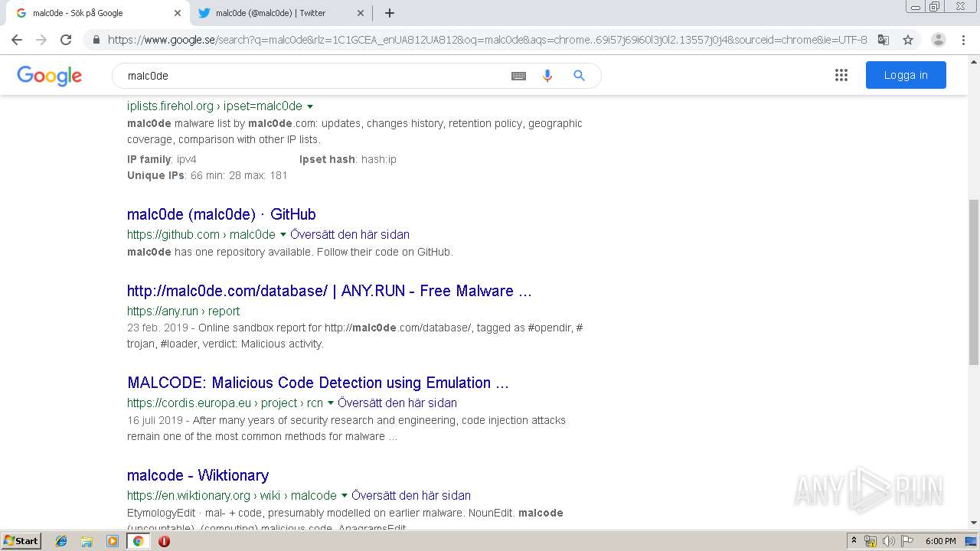The width and height of the screenshot is (980, 551).
Task: Open the red stop-sign taskbar app
Action: tap(164, 541)
